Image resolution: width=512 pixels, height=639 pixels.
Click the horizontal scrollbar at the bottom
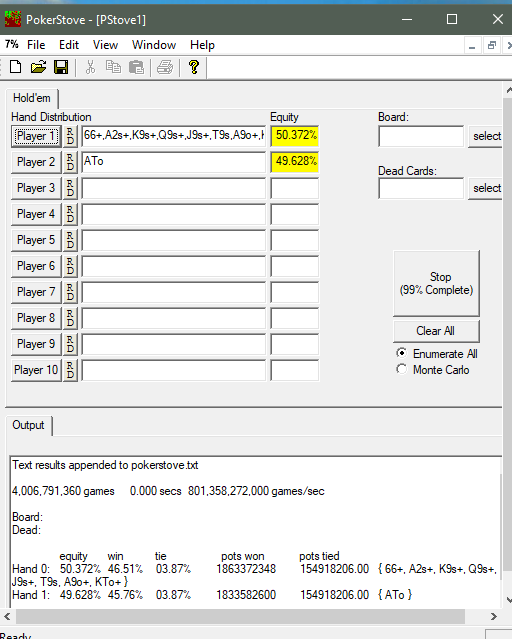pyautogui.click(x=241, y=616)
